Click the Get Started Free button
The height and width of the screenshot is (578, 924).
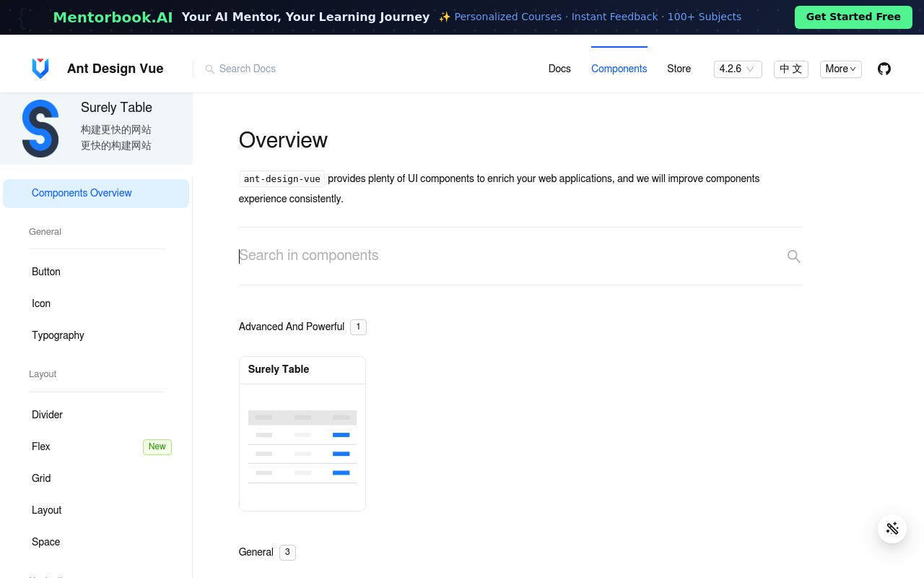(x=853, y=17)
